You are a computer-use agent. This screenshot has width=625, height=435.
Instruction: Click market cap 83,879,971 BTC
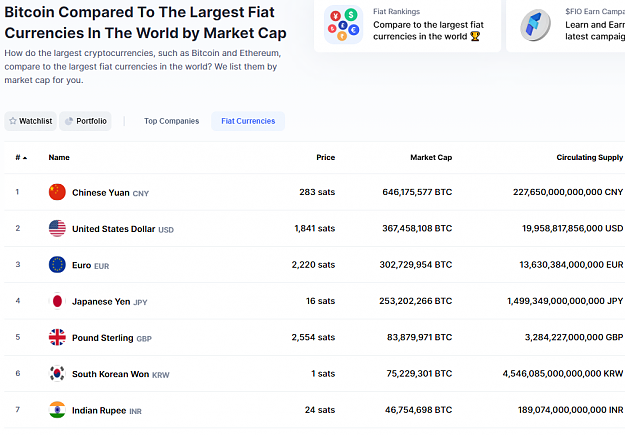(x=420, y=337)
